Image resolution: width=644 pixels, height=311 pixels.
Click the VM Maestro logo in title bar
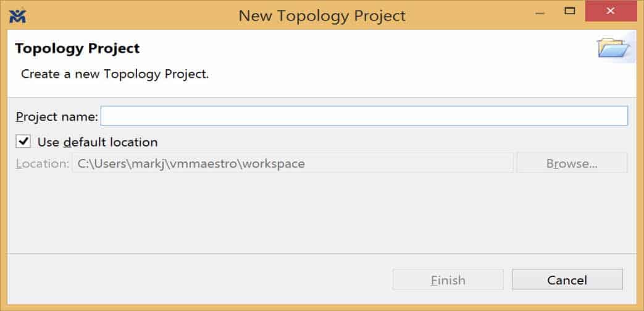[x=18, y=16]
